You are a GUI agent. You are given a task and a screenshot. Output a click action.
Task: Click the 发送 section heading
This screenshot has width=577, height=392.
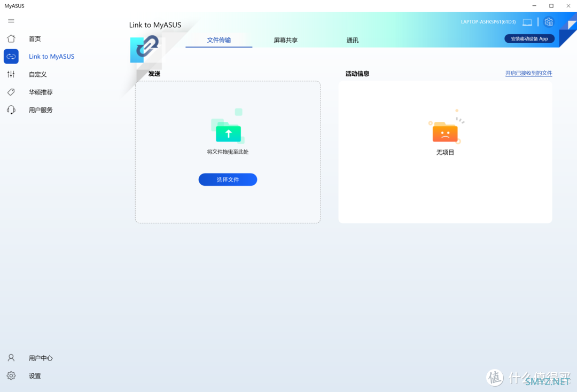(154, 74)
